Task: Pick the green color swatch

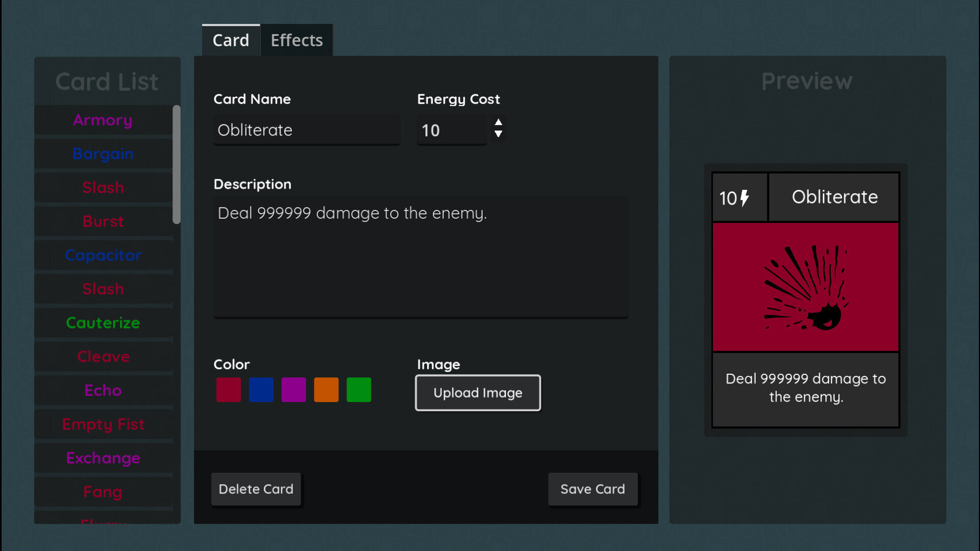Action: coord(359,389)
